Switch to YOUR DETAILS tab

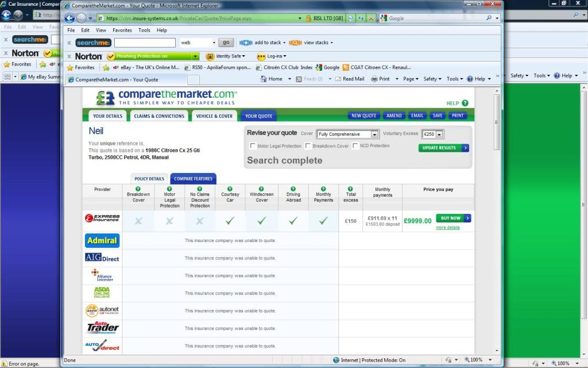[107, 116]
